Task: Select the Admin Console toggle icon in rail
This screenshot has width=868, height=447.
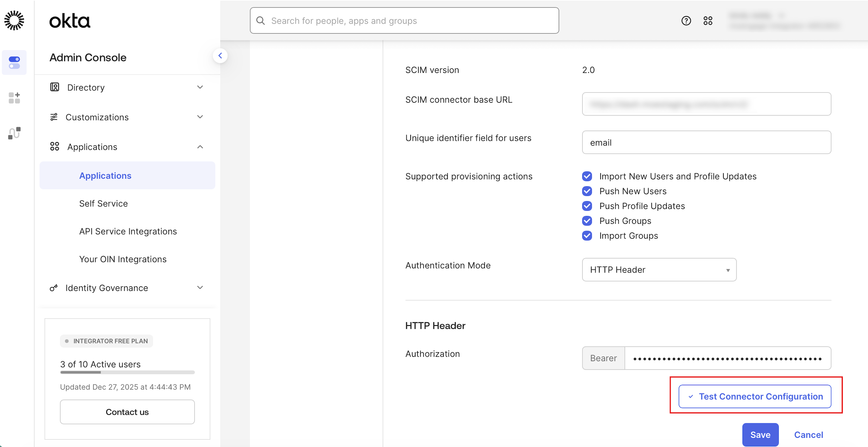Action: (14, 63)
